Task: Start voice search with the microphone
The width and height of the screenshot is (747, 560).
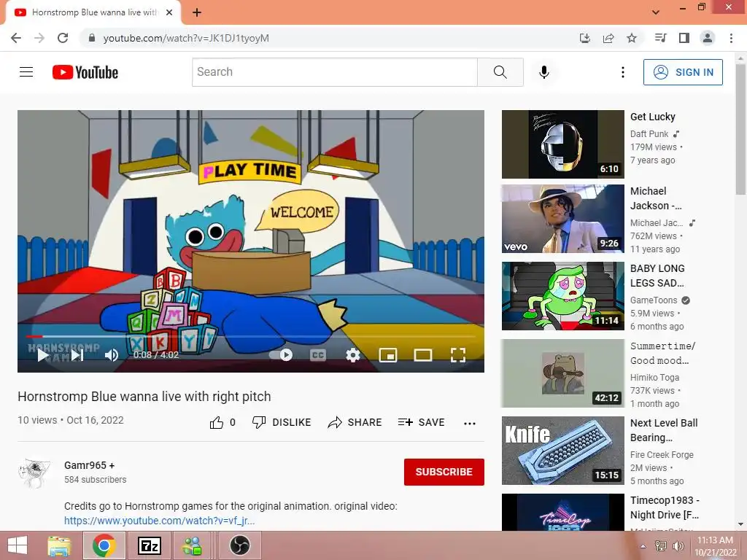Action: [x=544, y=72]
